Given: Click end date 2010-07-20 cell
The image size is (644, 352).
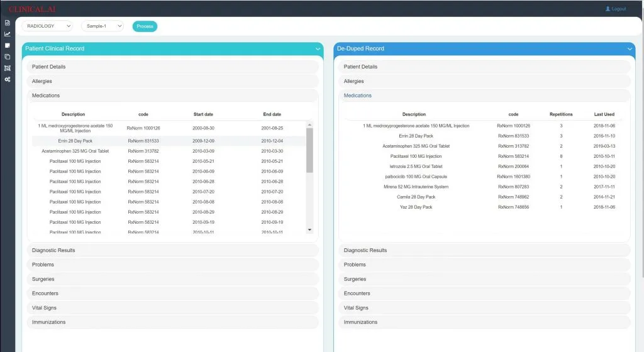Looking at the screenshot, I should coord(272,192).
